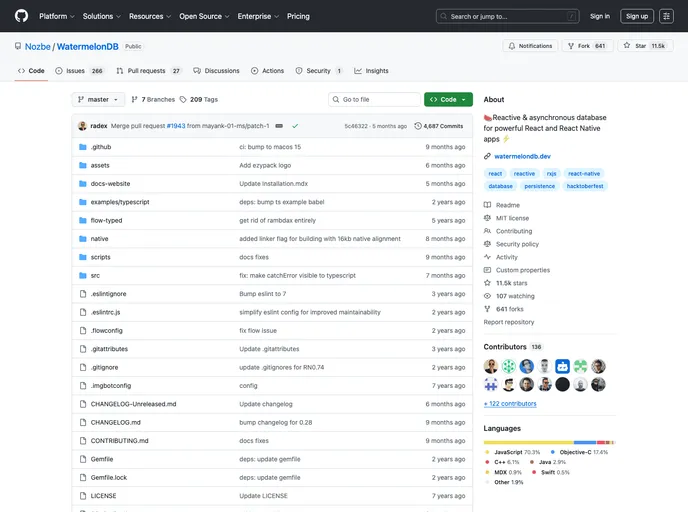Click Report repository

pyautogui.click(x=509, y=322)
